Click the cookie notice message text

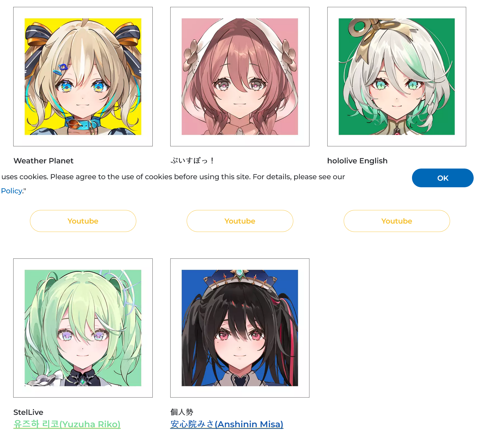click(173, 177)
